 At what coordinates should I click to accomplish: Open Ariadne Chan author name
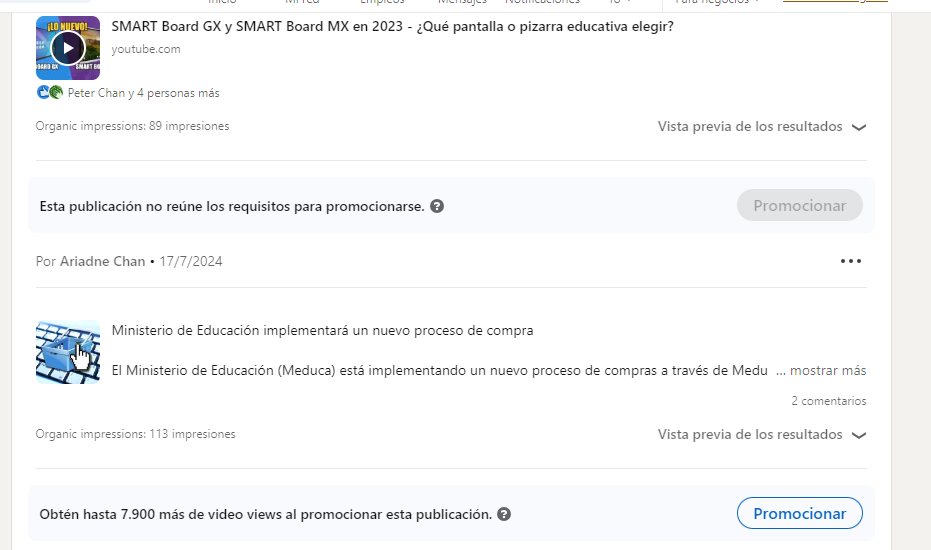[x=102, y=261]
